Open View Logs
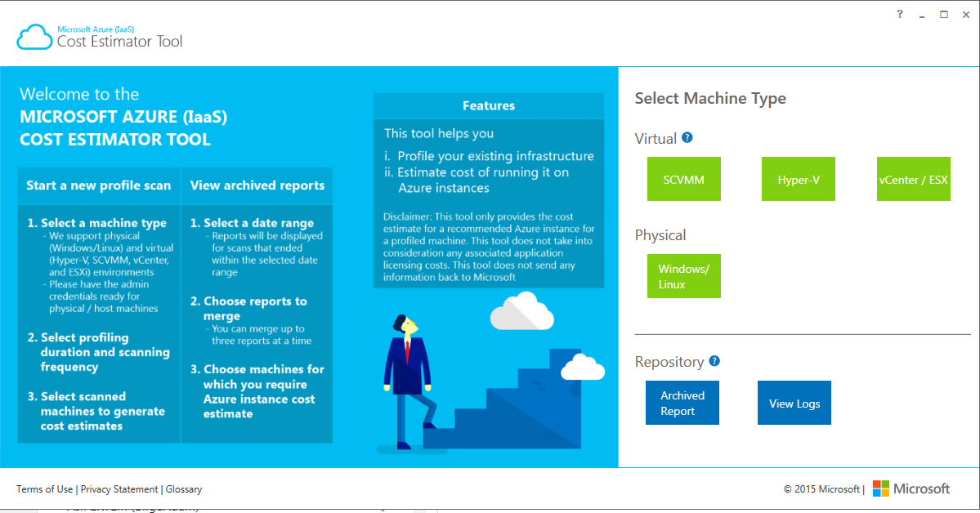This screenshot has width=980, height=513. coord(794,403)
